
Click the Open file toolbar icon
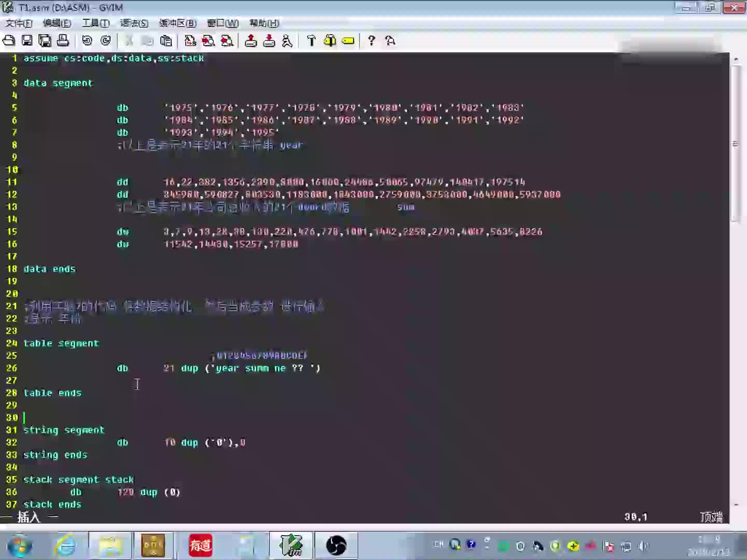(x=9, y=40)
